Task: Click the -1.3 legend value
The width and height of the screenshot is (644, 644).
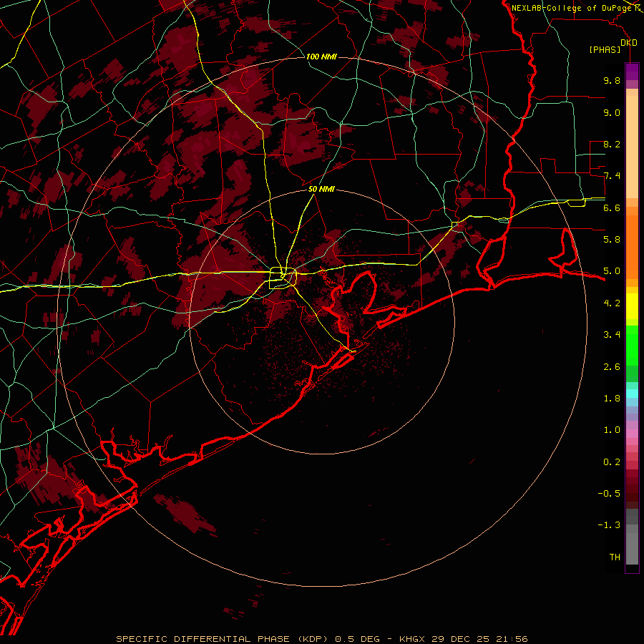Action: coord(609,525)
